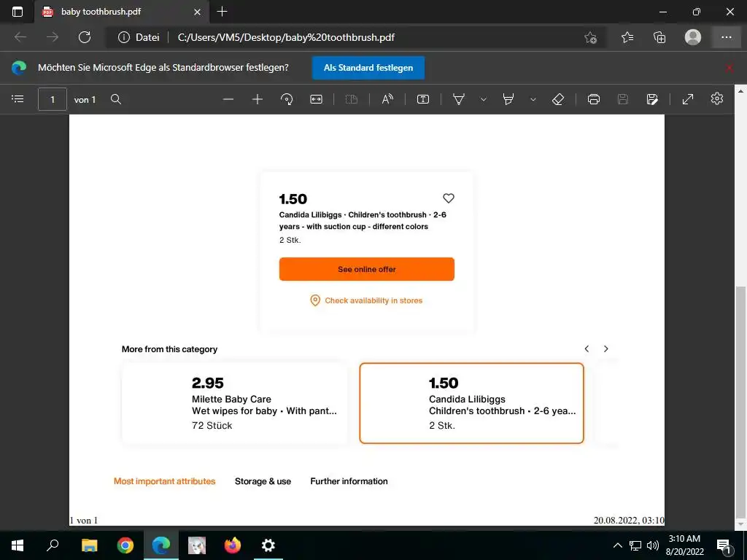Enter full screen PDF view
747x560 pixels.
[x=687, y=99]
